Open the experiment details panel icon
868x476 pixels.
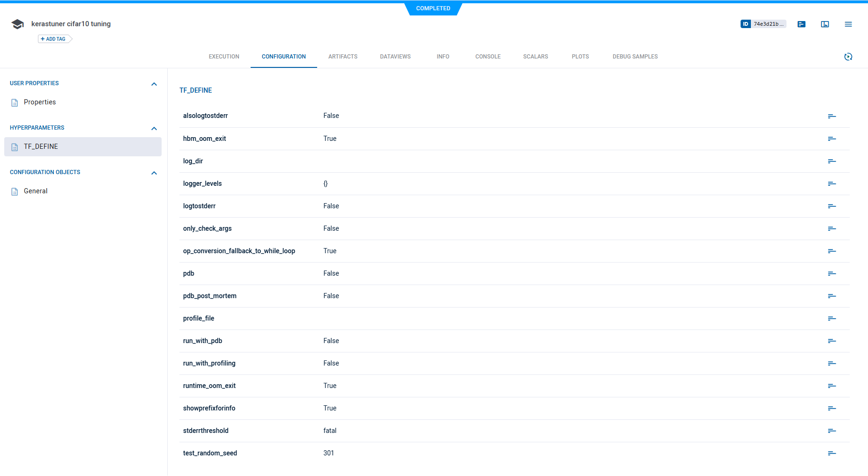coord(801,24)
